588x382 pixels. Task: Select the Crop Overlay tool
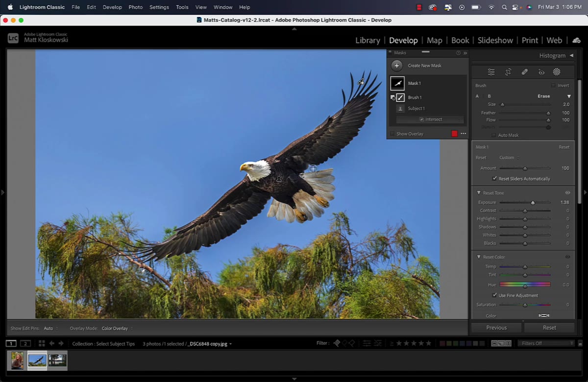508,72
